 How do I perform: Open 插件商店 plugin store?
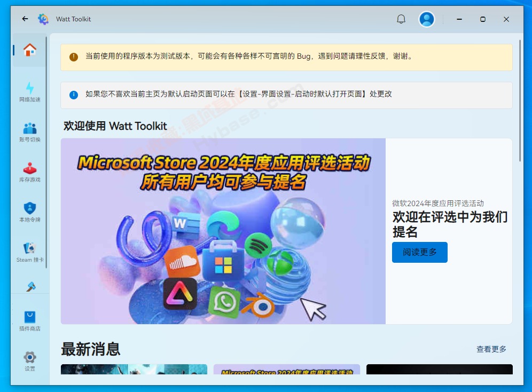[30, 321]
